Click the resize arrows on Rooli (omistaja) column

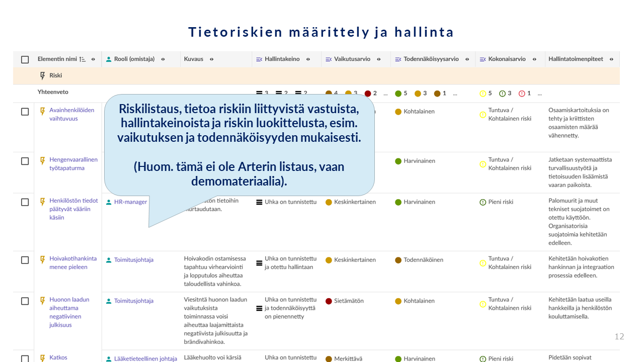[163, 59]
